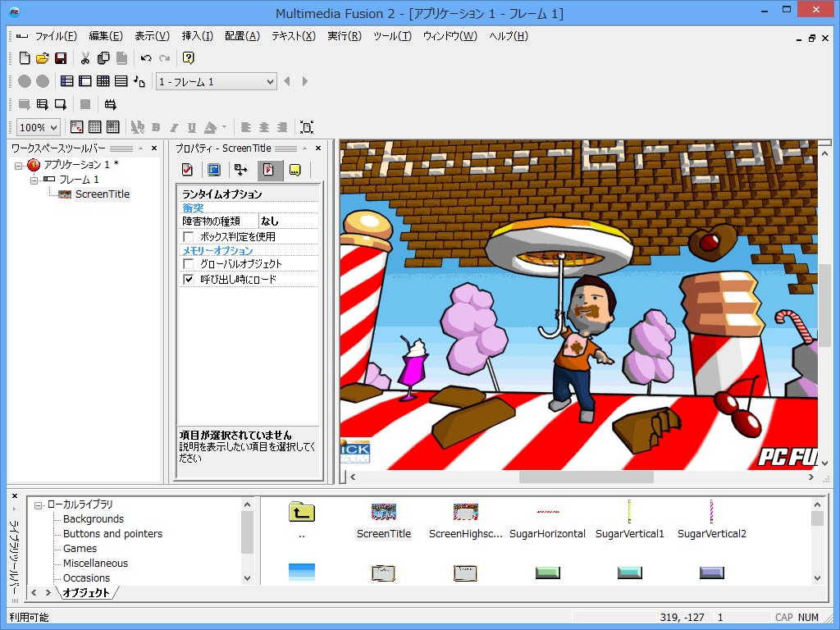Save the application using the Save icon
This screenshot has width=840, height=630.
tap(62, 57)
